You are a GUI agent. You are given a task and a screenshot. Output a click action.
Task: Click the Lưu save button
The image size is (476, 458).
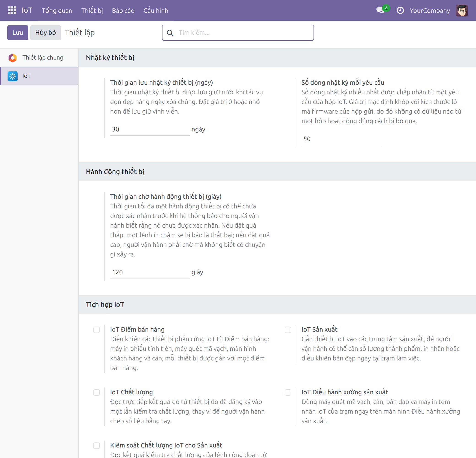18,33
